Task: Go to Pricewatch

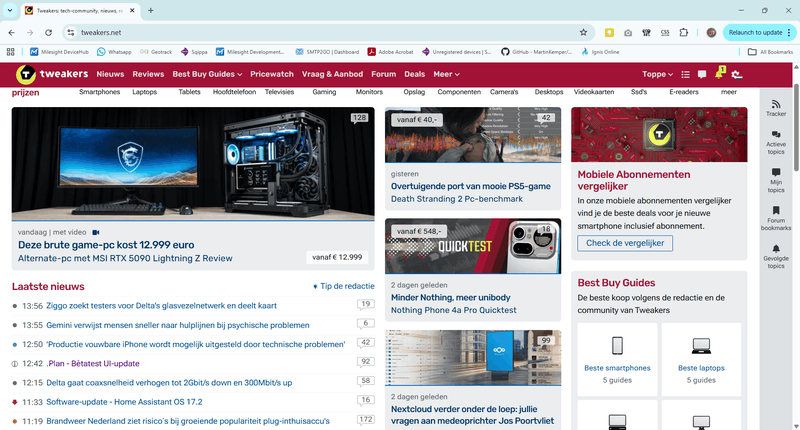Action: tap(272, 74)
